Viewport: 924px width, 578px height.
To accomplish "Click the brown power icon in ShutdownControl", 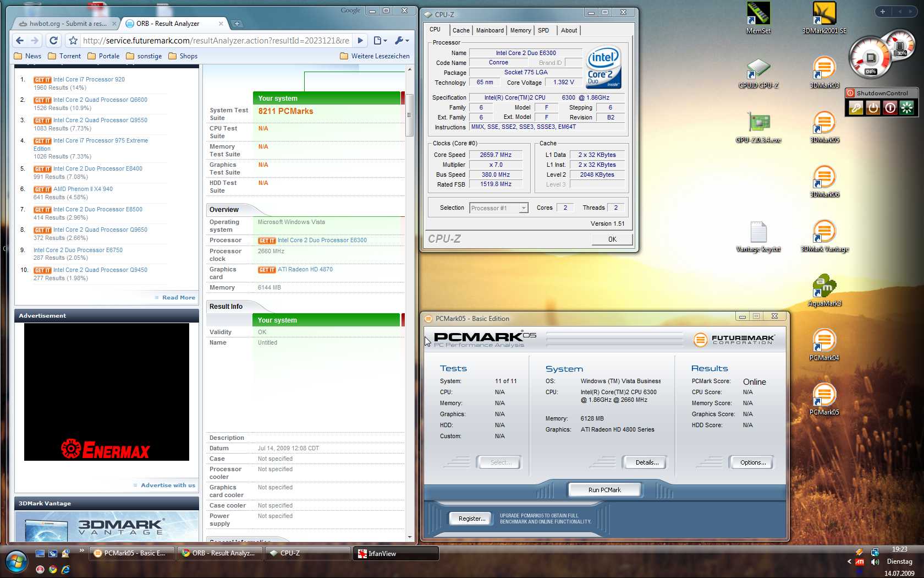I will [873, 108].
